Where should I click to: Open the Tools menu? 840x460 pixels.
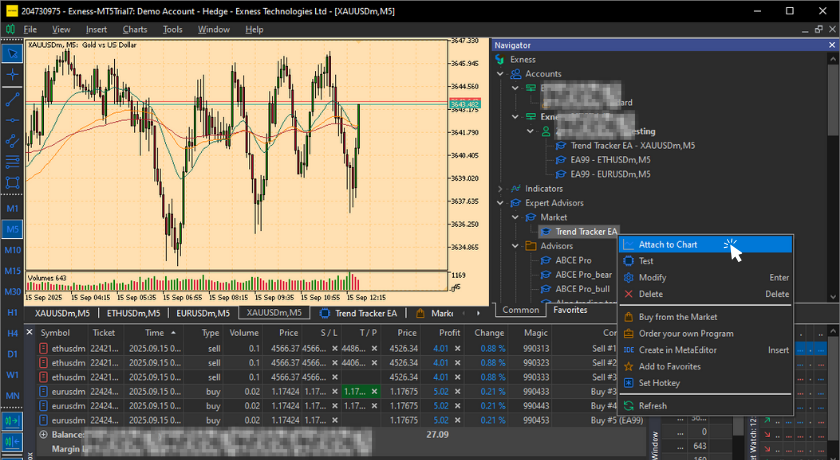pyautogui.click(x=172, y=29)
